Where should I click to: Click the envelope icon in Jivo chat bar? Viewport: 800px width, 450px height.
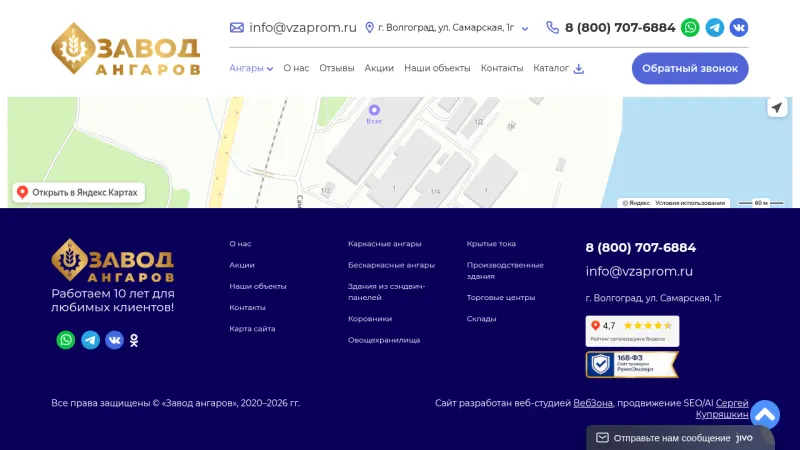[603, 438]
